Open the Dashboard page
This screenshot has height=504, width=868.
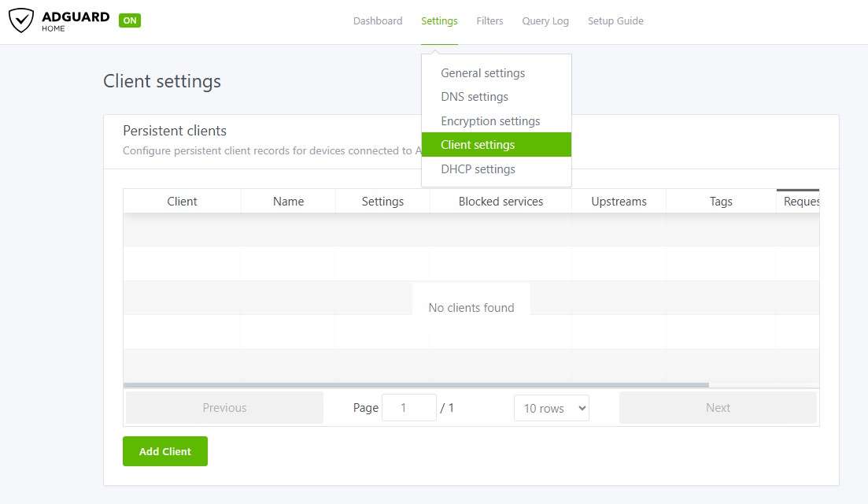(378, 21)
